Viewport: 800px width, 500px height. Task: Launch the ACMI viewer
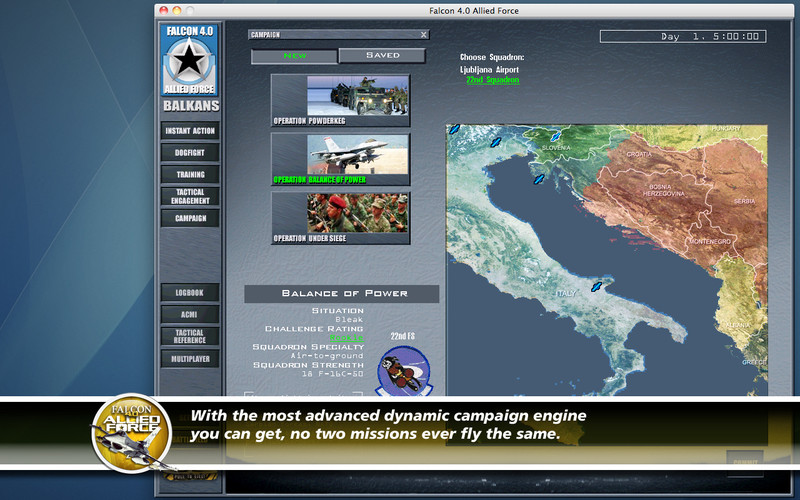coord(190,314)
